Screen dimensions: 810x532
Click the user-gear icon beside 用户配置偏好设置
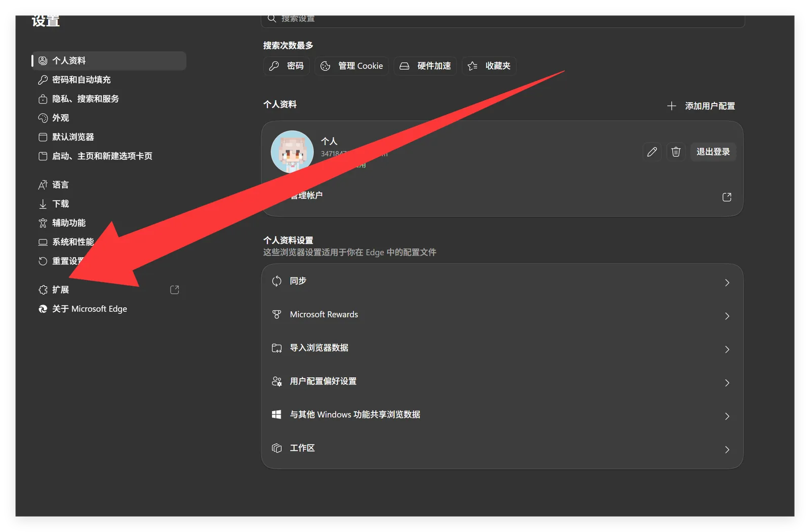(276, 382)
